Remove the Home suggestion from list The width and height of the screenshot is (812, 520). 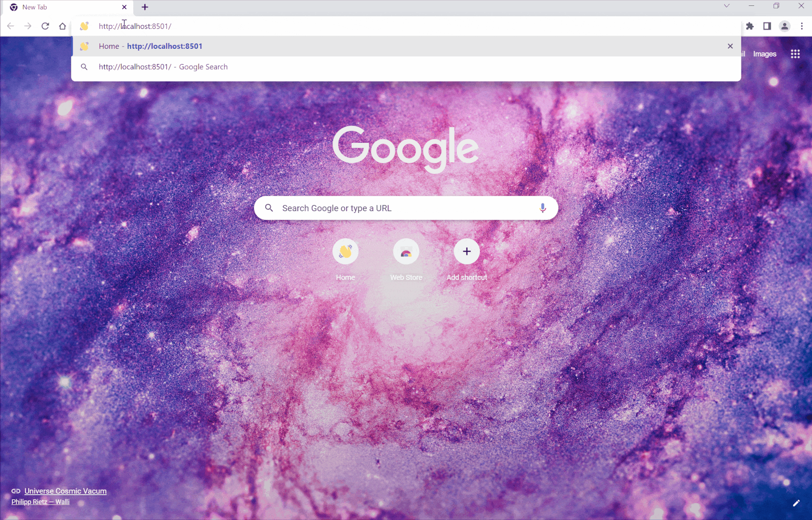(730, 46)
